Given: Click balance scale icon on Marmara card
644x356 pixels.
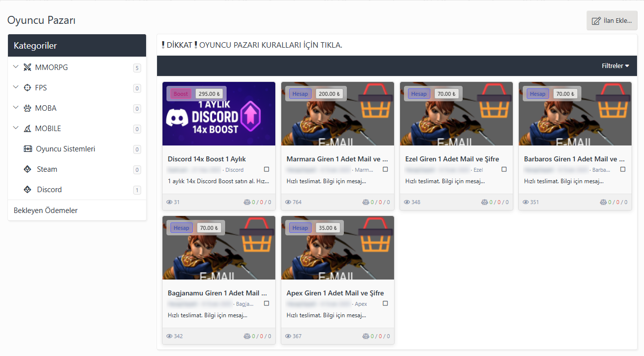Looking at the screenshot, I should click(x=366, y=202).
